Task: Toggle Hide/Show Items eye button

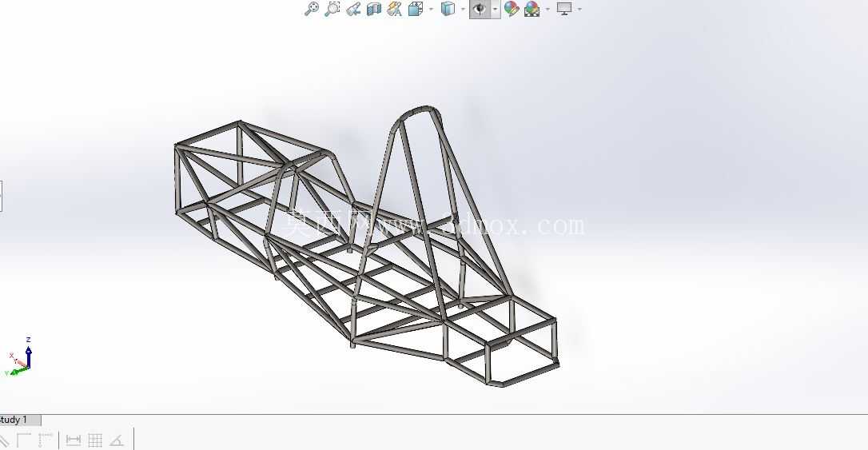Action: 480,9
